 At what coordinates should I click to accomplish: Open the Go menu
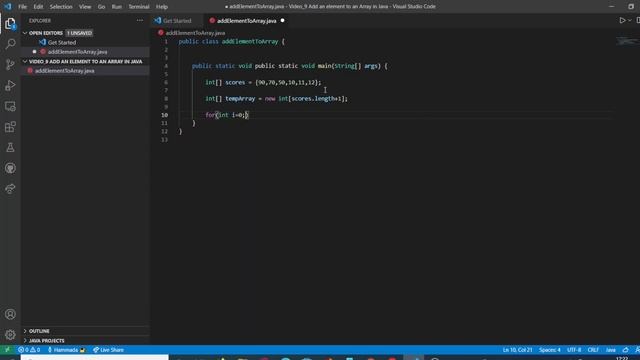point(101,7)
